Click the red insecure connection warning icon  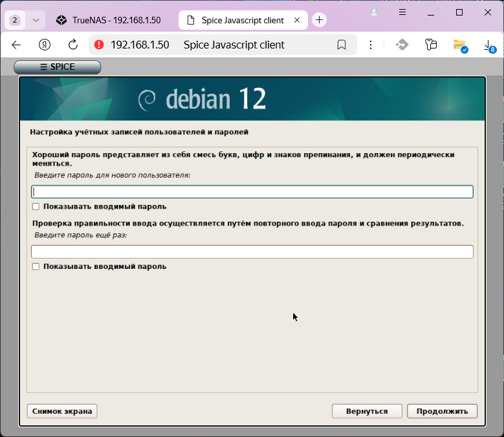tap(99, 45)
